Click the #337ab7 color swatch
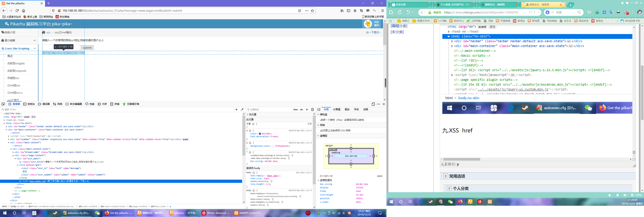Viewport: 644px width, 217px height. tap(260, 134)
